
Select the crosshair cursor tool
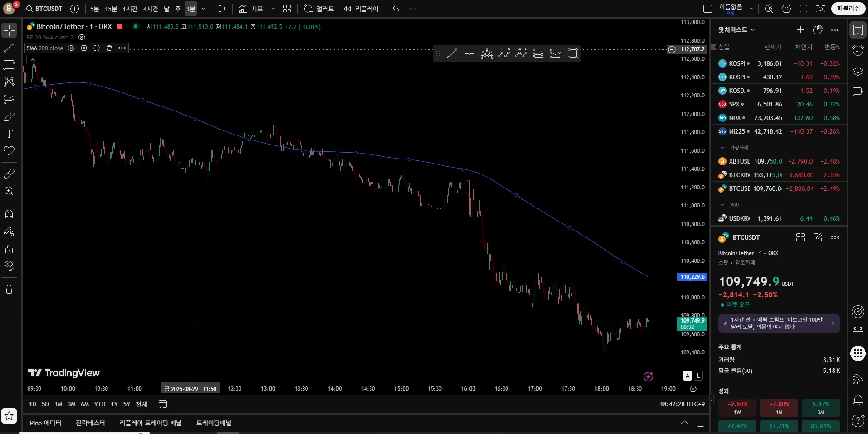pyautogui.click(x=9, y=30)
